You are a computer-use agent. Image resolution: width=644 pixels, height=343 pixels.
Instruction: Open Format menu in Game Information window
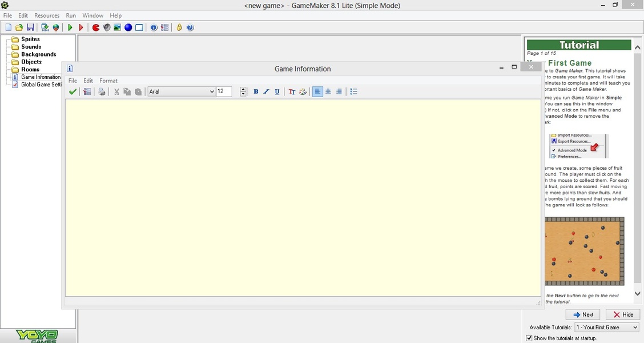(108, 81)
